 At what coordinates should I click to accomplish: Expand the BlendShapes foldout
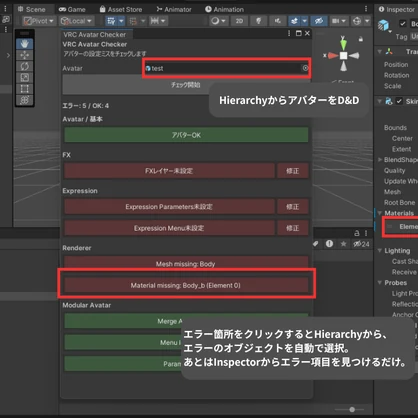[380, 160]
